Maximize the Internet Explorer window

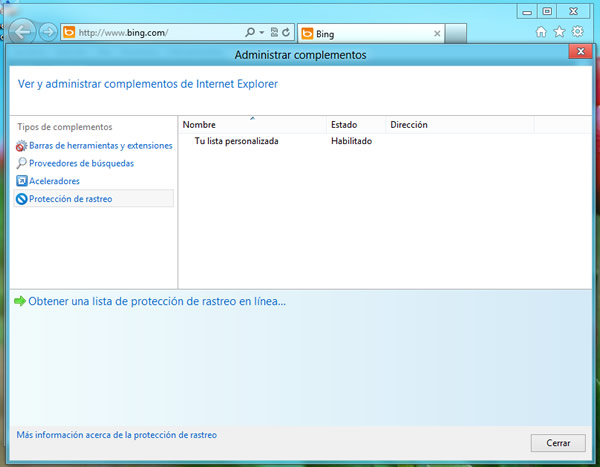[547, 11]
